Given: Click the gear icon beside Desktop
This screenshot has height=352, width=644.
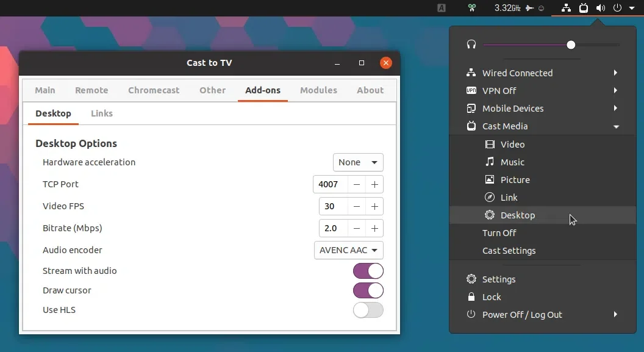Looking at the screenshot, I should click(x=490, y=215).
